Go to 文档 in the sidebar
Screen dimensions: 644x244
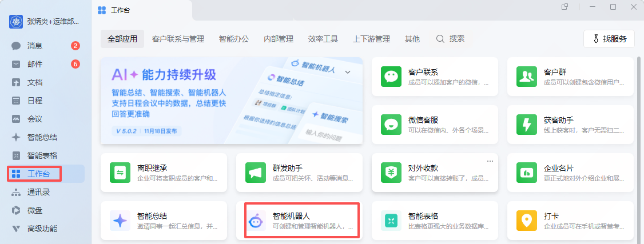point(46,82)
